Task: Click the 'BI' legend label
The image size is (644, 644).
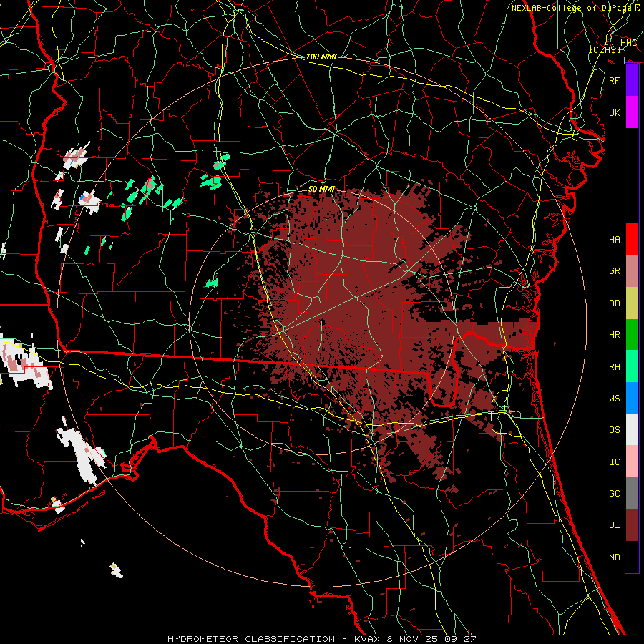Action: (614, 525)
